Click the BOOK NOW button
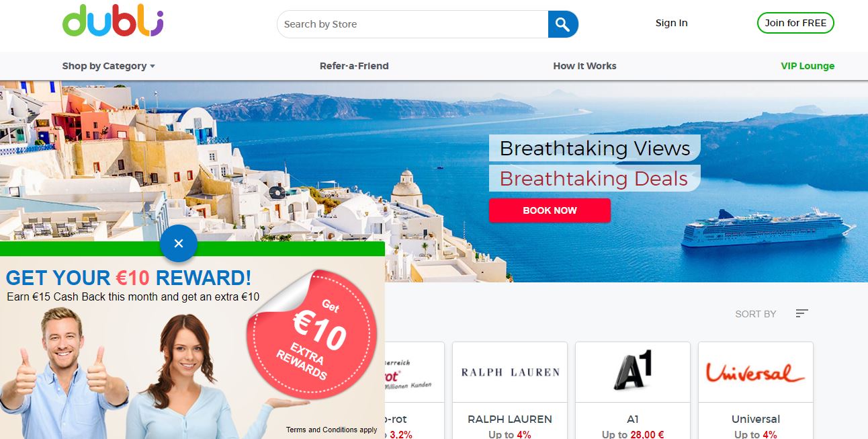The image size is (868, 439). [550, 210]
